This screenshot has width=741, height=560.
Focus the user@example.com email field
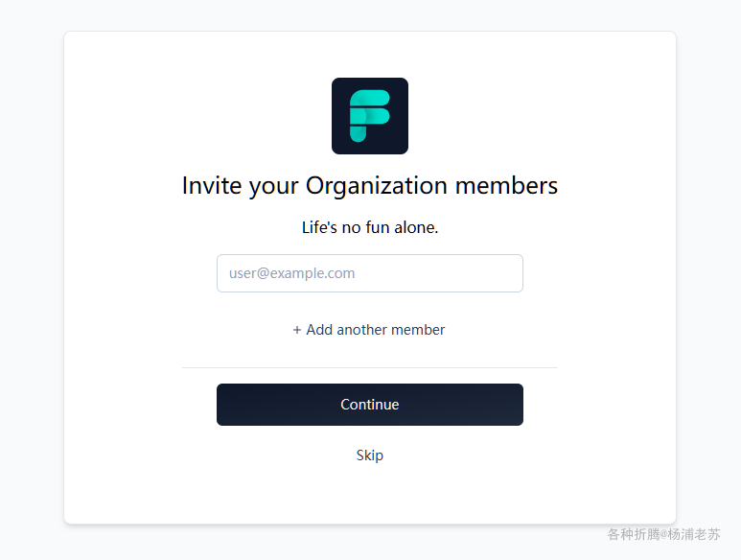[370, 273]
